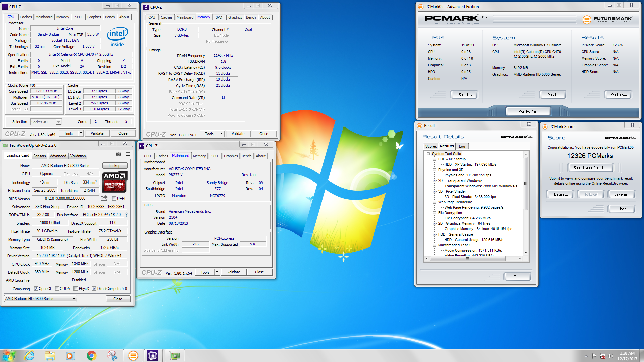
Task: Open Snipping Tool from taskbar
Action: (x=112, y=356)
